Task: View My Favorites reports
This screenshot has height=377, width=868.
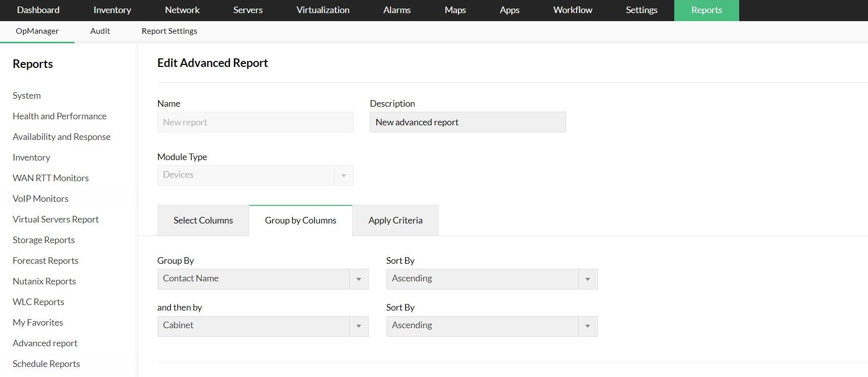Action: 38,323
